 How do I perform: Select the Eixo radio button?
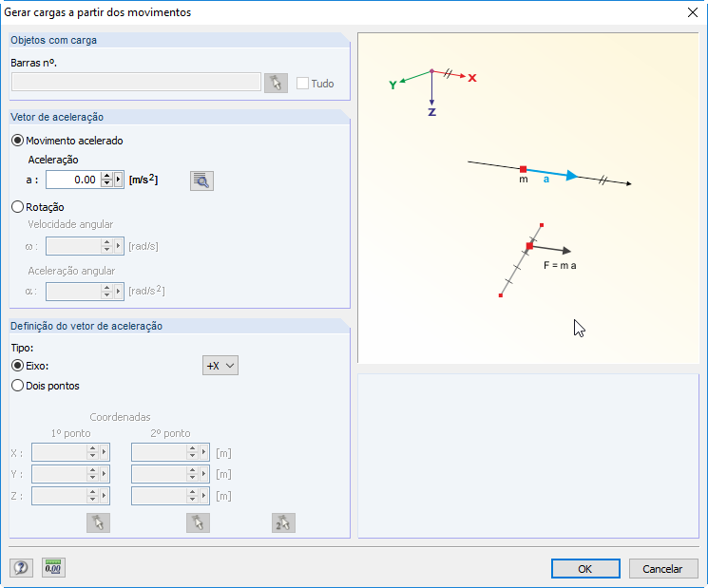coord(18,366)
